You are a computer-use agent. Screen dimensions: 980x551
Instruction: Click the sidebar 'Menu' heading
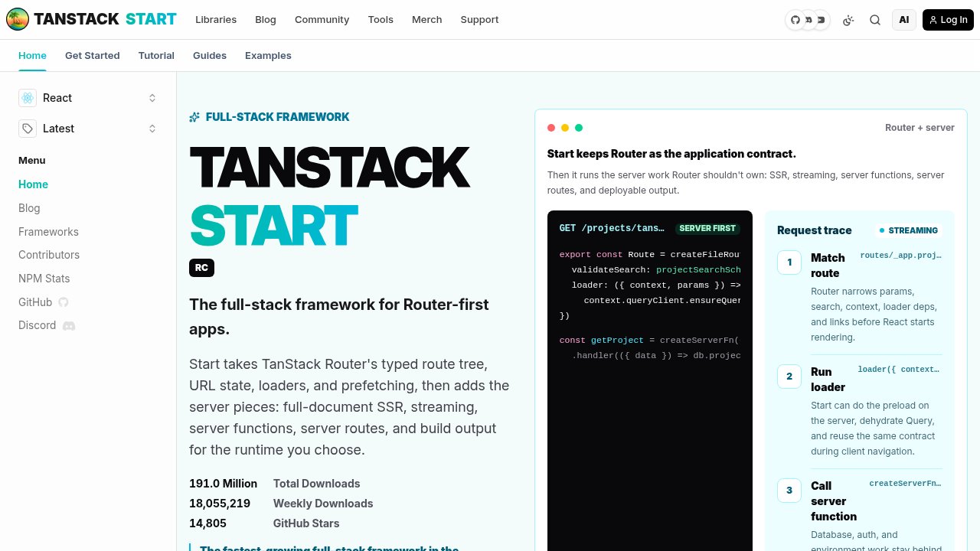32,160
